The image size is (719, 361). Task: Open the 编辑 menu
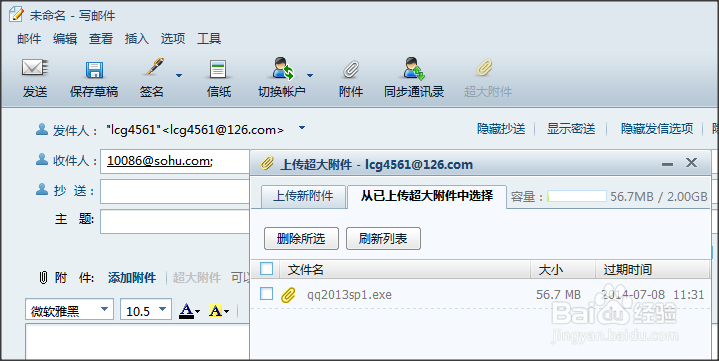coord(65,39)
